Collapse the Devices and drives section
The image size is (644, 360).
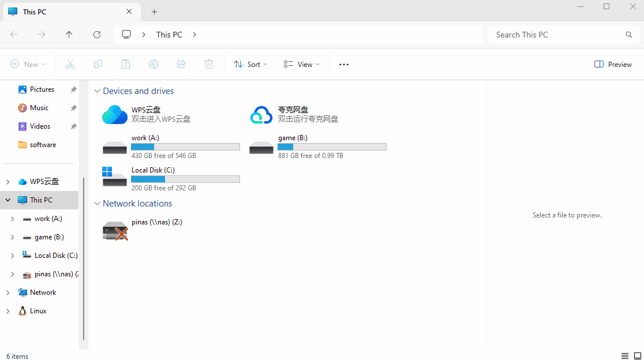point(97,91)
